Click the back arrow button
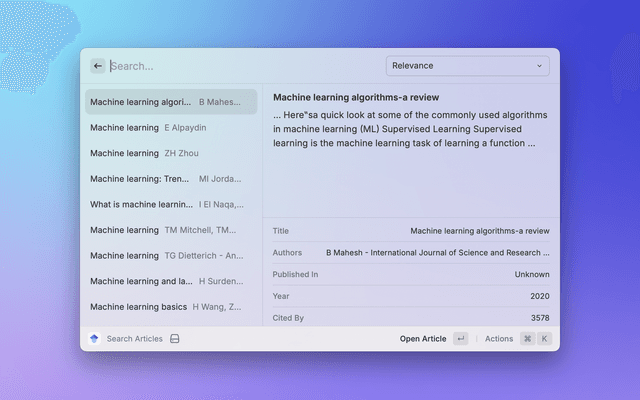640x400 pixels. (98, 66)
